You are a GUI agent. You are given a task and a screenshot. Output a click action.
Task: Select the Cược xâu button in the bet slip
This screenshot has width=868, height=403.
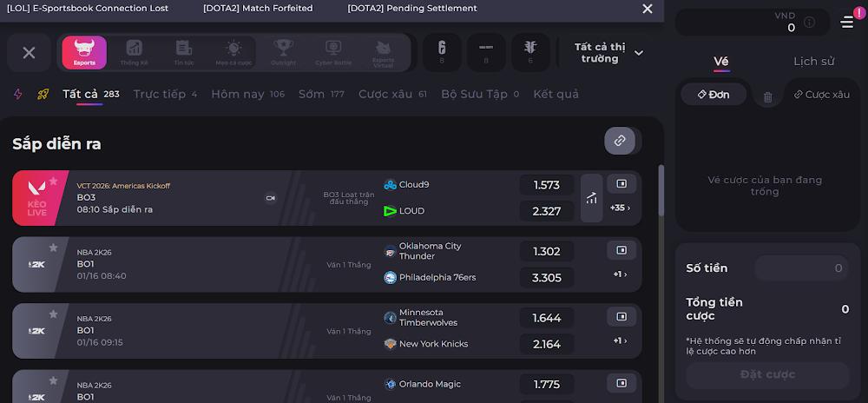(x=822, y=95)
